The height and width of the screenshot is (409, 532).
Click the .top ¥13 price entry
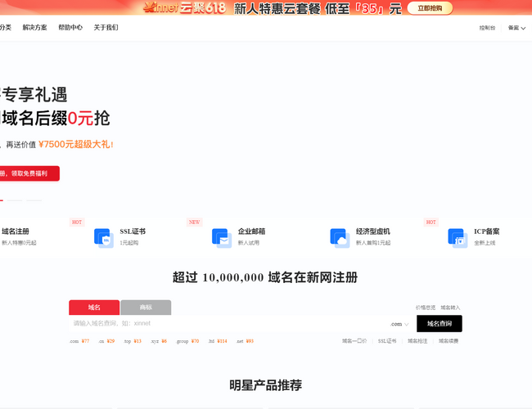tap(133, 341)
